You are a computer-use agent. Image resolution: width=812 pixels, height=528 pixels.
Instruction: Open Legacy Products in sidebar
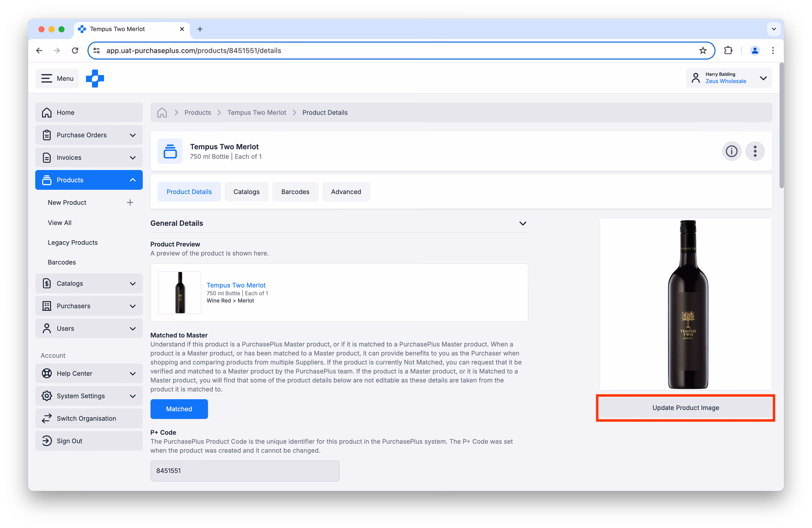point(73,242)
